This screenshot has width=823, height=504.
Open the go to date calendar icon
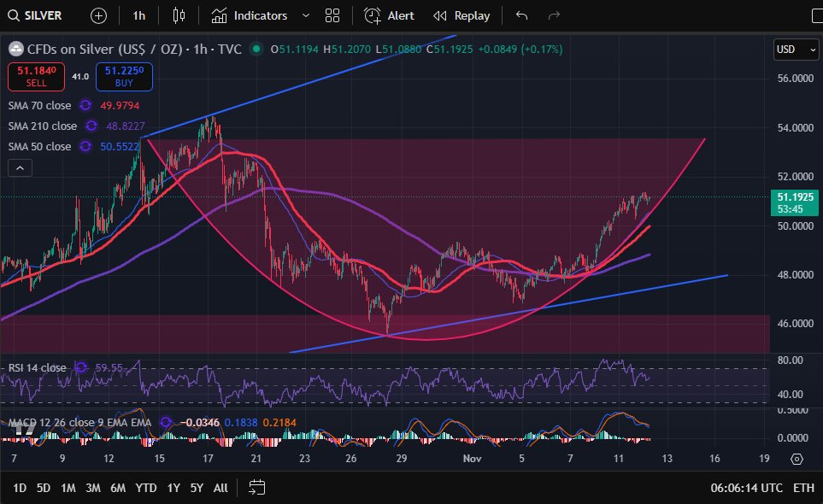pyautogui.click(x=257, y=488)
